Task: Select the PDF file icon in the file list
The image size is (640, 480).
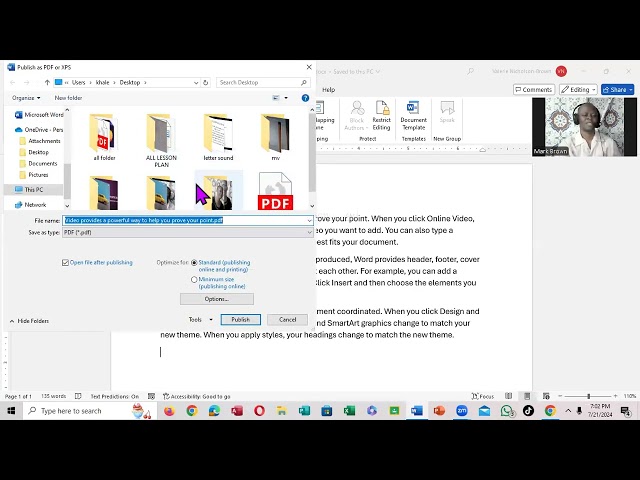Action: (x=275, y=191)
